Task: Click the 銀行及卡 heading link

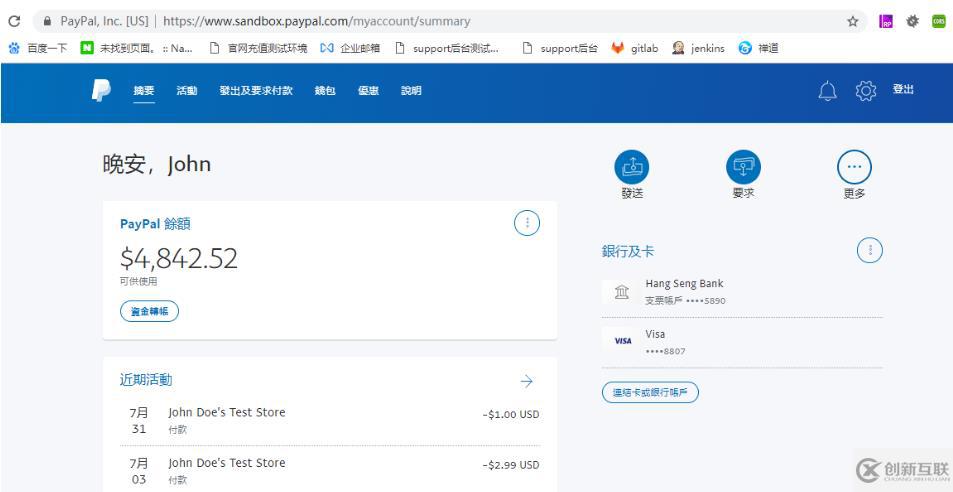Action: (x=628, y=251)
